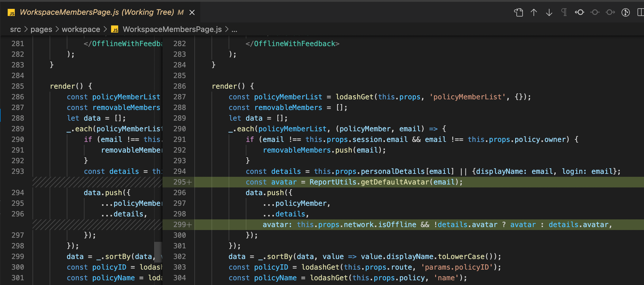
Task: Close the WorkspaceMembersPage.js (Working Tree) tab
Action: [x=192, y=12]
